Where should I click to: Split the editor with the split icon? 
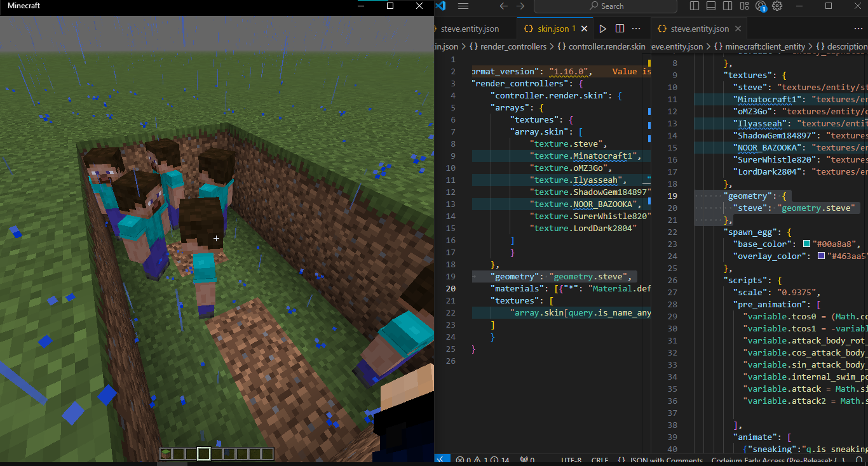(620, 29)
